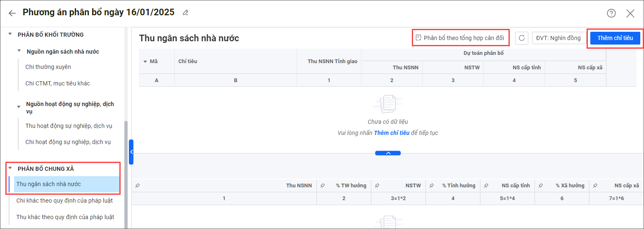Click the blue panel collapse chevron bar
The height and width of the screenshot is (229, 644).
point(387,153)
